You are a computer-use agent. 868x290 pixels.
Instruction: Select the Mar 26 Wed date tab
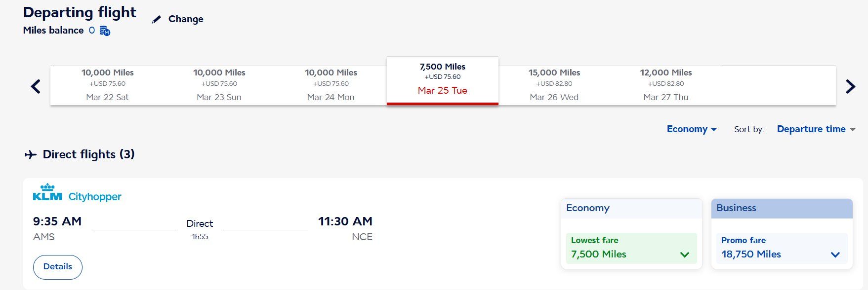pos(554,85)
